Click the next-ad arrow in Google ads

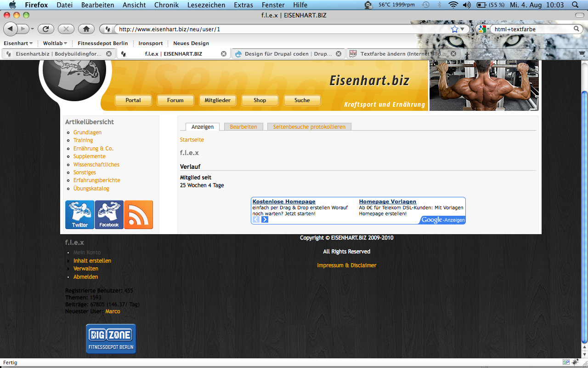pos(265,219)
